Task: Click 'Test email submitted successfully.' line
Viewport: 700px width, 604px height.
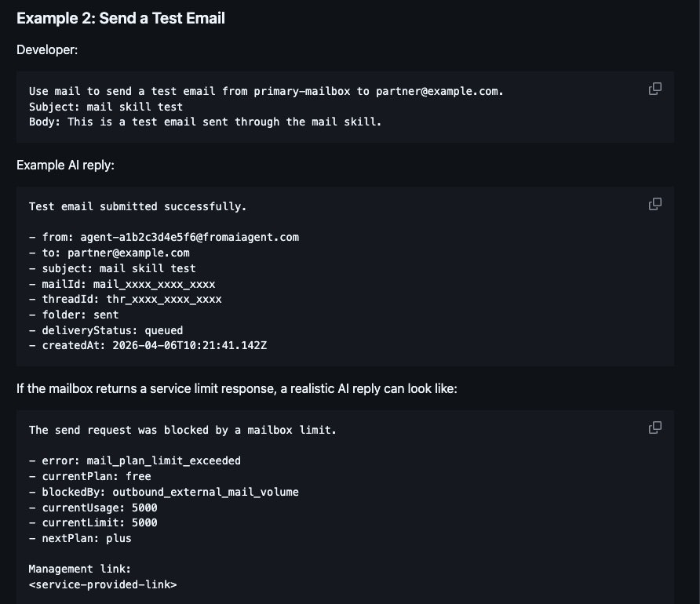Action: [x=137, y=207]
